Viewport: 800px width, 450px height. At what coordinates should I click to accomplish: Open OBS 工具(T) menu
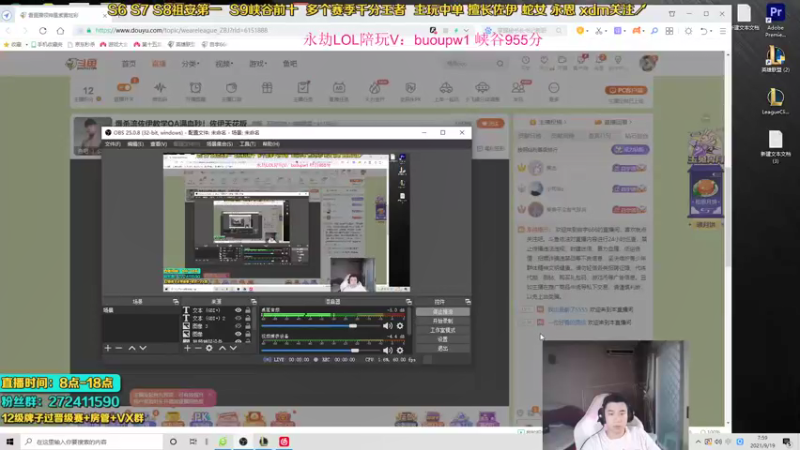point(247,144)
